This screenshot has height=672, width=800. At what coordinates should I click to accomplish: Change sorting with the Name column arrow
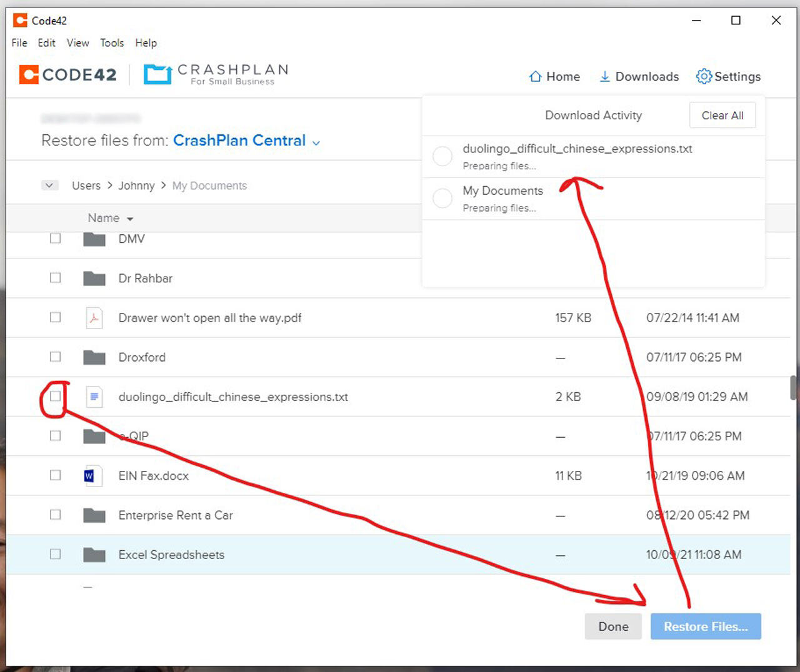(x=131, y=219)
